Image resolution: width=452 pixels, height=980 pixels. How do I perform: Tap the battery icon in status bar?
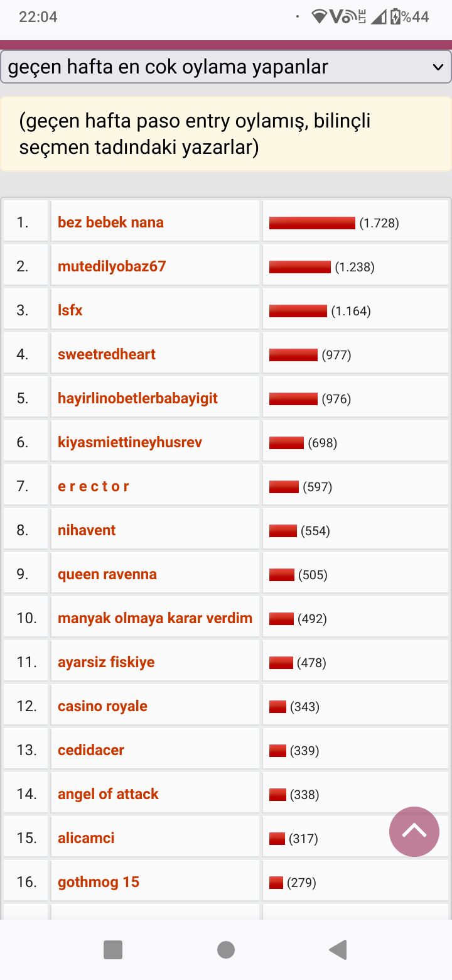395,17
